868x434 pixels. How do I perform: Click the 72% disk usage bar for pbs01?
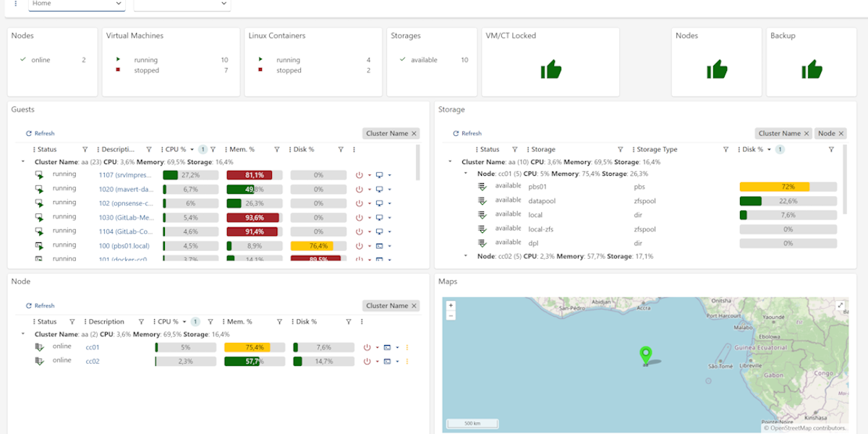pyautogui.click(x=788, y=187)
